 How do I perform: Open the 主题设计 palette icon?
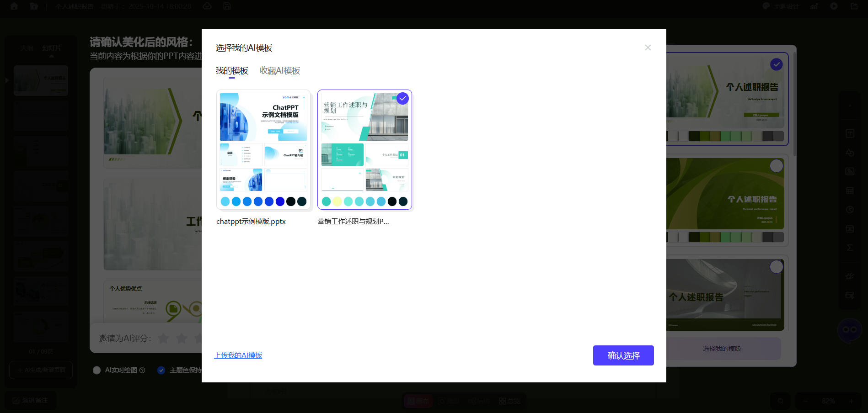click(x=766, y=6)
